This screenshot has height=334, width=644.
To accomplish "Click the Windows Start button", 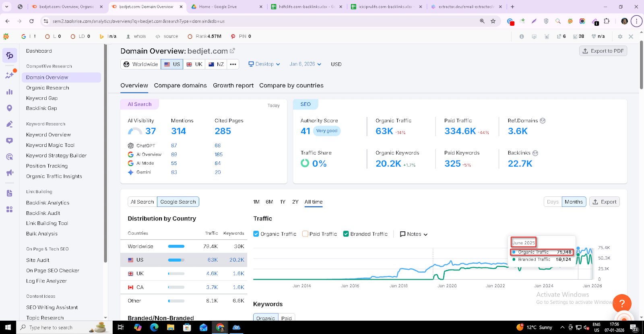I will click(x=8, y=327).
